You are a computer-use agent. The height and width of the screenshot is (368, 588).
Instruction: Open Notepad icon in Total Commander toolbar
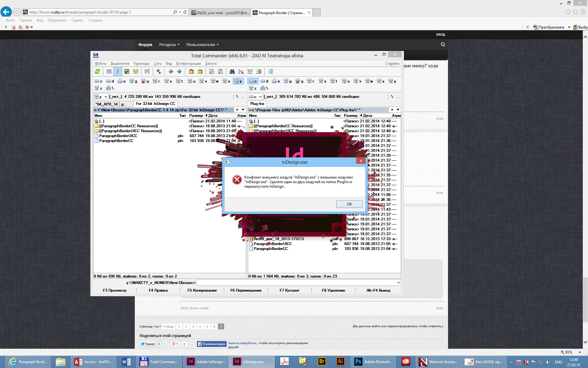(270, 71)
